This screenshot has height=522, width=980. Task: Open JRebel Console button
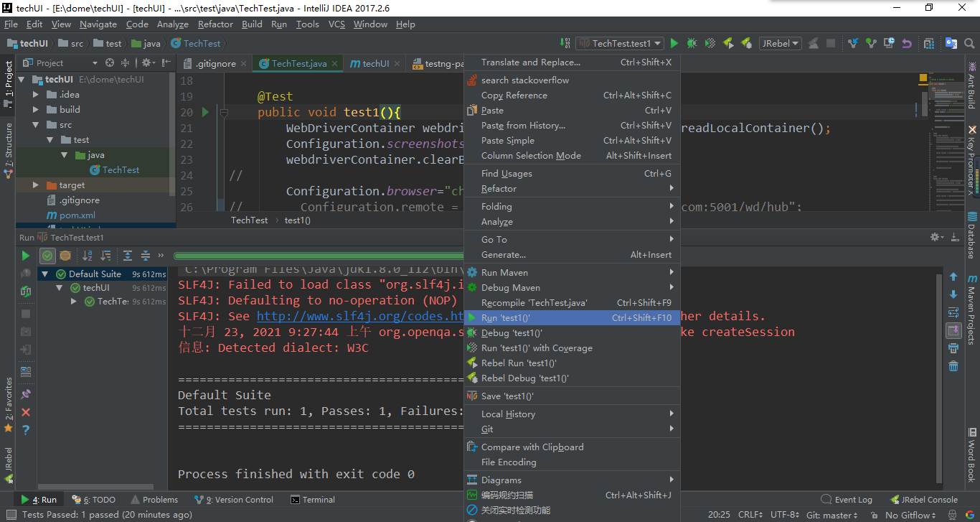pos(923,500)
